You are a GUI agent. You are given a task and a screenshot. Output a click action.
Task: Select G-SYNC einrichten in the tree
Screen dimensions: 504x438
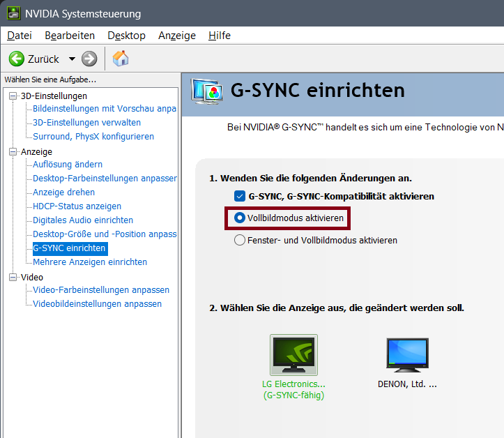70,248
